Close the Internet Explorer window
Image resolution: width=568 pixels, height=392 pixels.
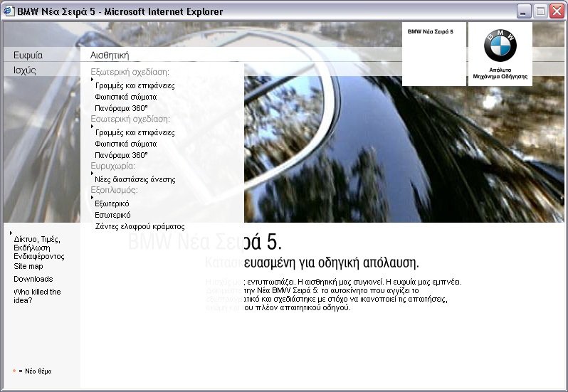pos(557,11)
